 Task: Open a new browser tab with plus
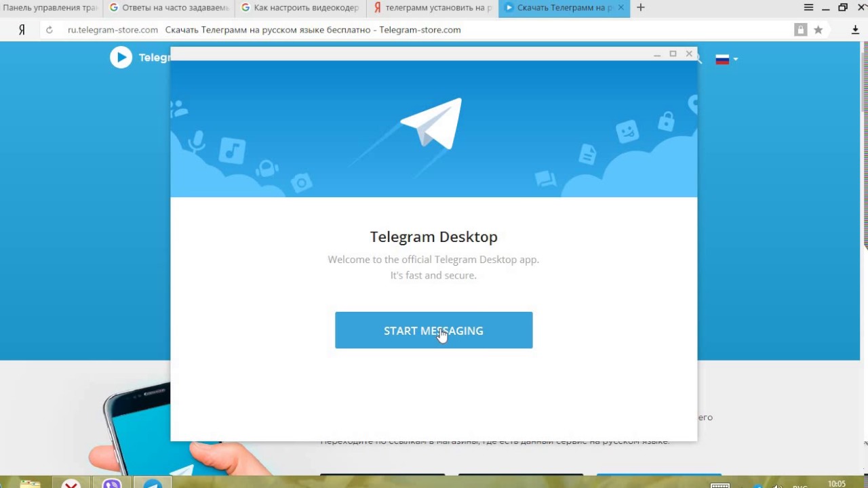tap(641, 7)
